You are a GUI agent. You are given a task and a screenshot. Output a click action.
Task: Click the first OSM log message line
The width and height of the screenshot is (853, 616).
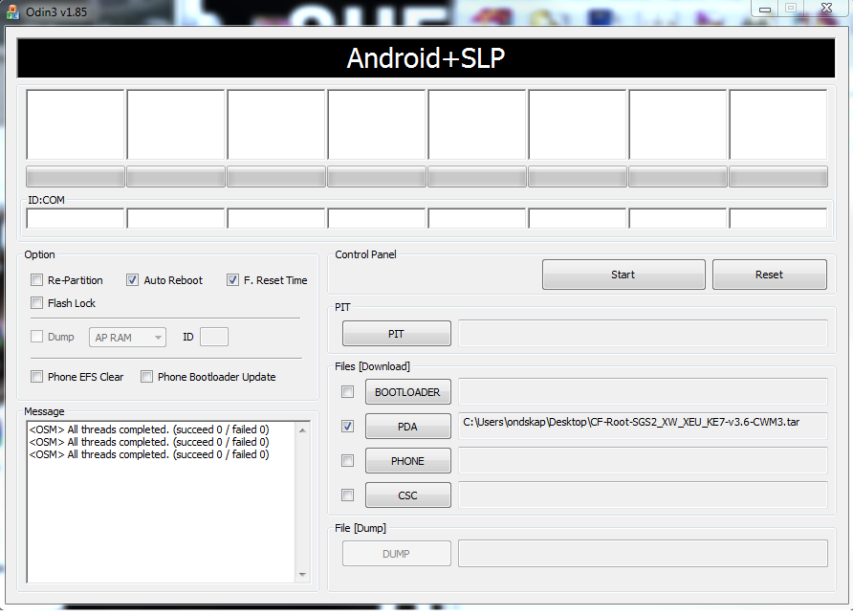pos(149,429)
